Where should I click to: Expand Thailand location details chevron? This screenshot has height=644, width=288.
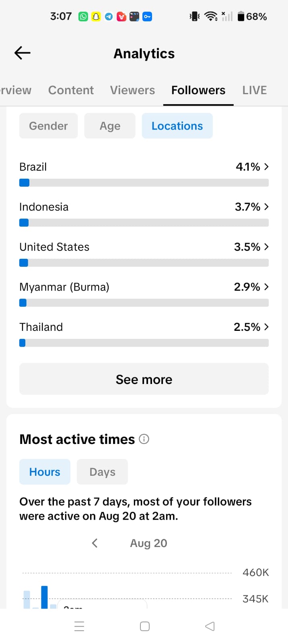(x=266, y=327)
